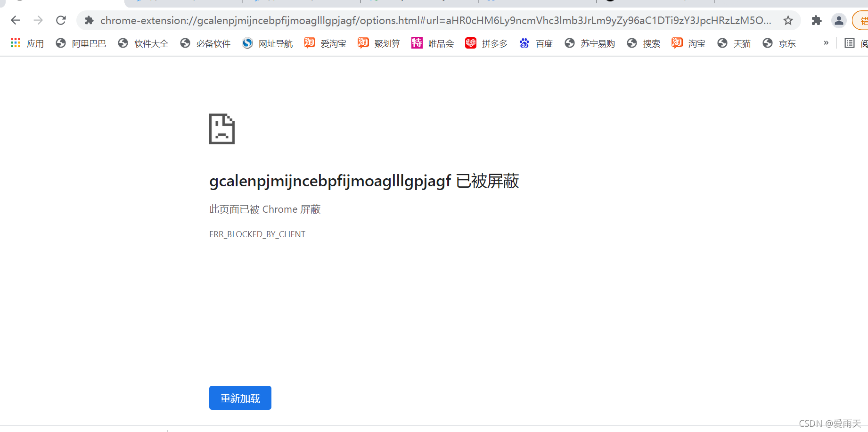Open the 唯品会 bookmark icon
The image size is (868, 432).
[417, 43]
